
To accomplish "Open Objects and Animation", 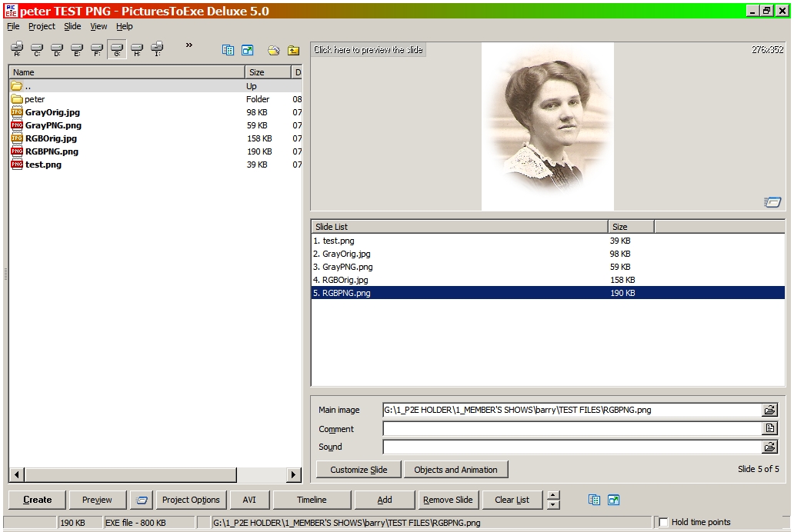I will [455, 470].
